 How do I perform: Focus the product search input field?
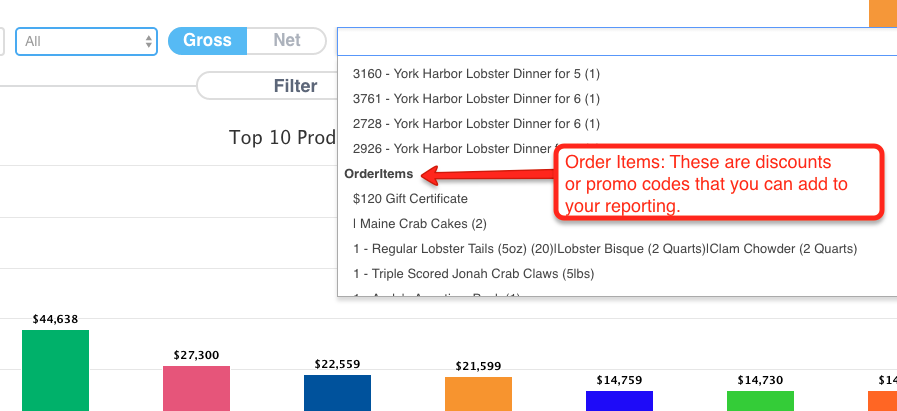(617, 41)
